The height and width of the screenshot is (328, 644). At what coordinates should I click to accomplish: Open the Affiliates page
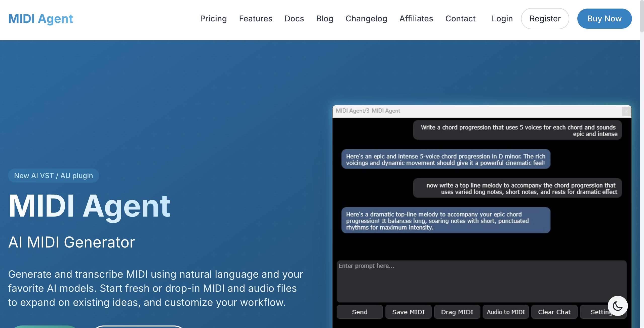(416, 19)
